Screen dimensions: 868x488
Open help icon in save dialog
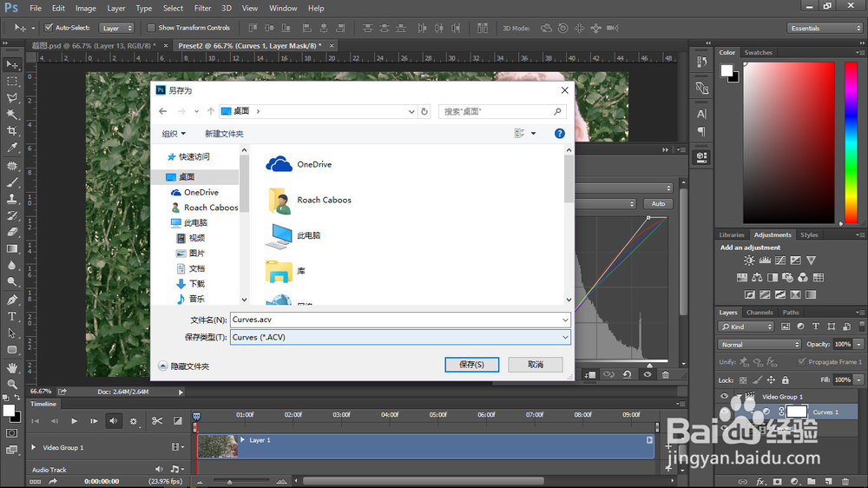pos(560,134)
